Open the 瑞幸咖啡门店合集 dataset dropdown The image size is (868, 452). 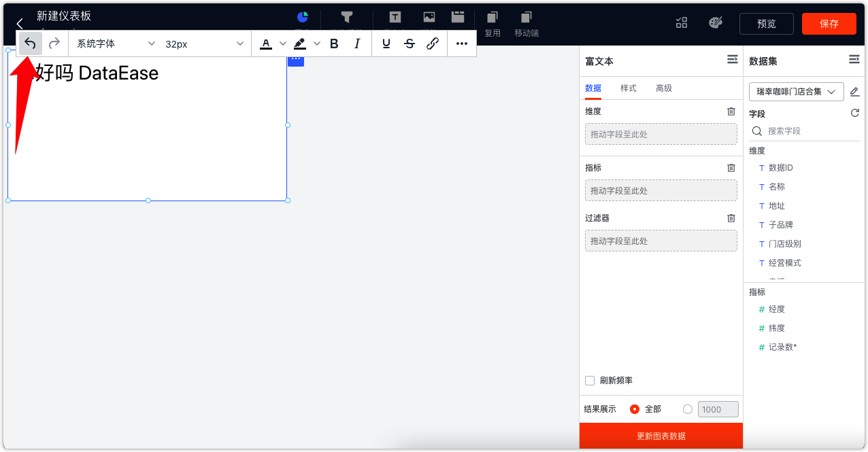point(796,91)
